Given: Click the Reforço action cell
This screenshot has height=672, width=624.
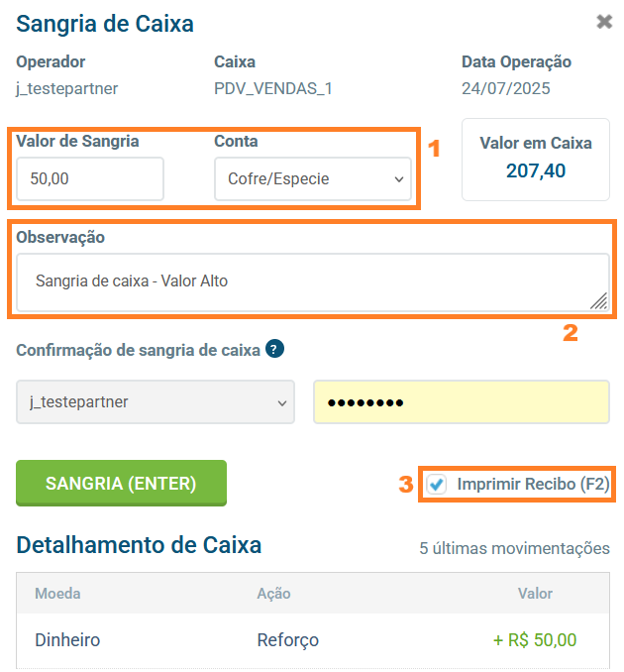Looking at the screenshot, I should (x=287, y=640).
